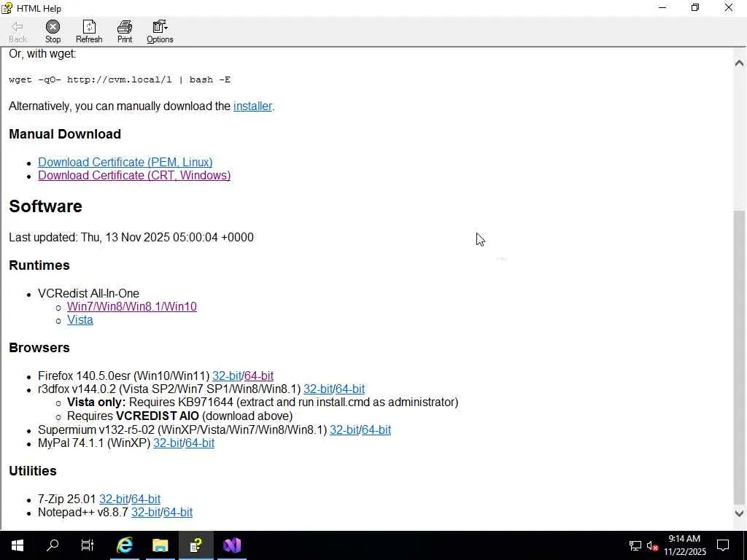
Task: Click the Back toolbar button
Action: [x=18, y=32]
